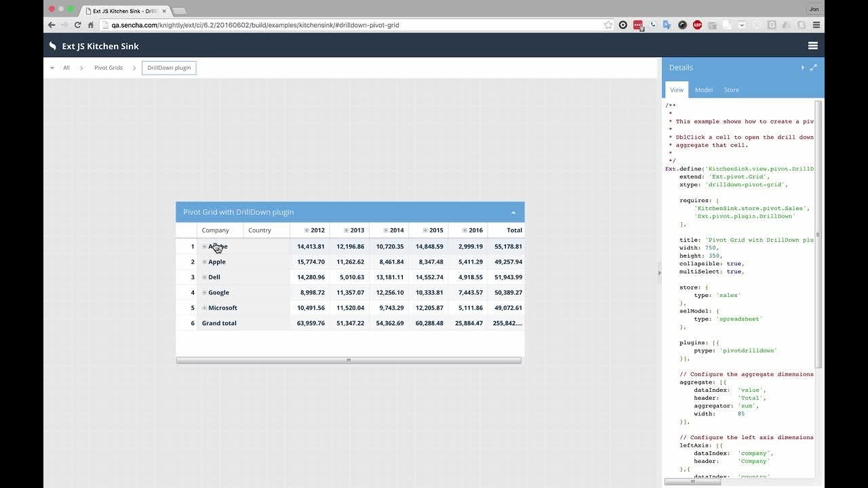The image size is (868, 488).
Task: Expand the Microsoft company row
Action: click(204, 308)
